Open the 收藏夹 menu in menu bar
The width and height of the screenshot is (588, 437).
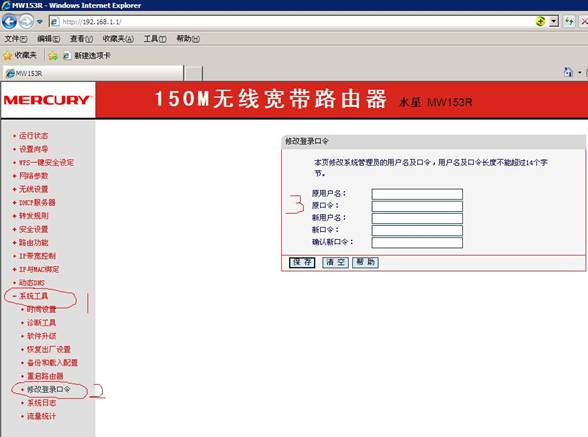tap(118, 39)
